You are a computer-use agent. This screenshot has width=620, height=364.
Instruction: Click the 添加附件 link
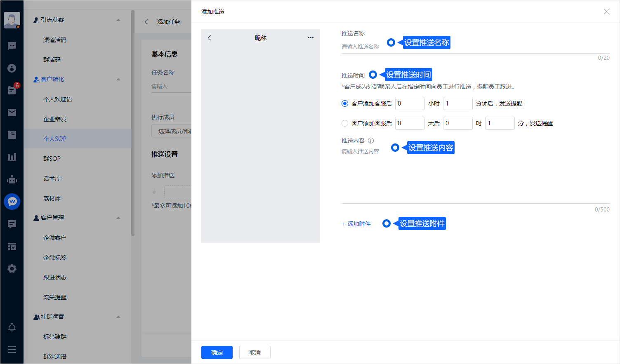click(356, 224)
